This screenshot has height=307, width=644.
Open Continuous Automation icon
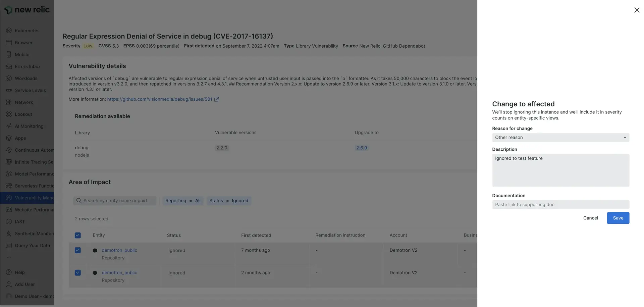[x=9, y=150]
